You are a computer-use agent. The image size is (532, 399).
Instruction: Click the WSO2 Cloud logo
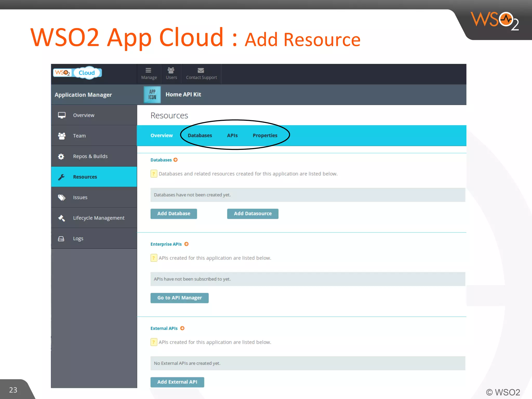coord(77,73)
